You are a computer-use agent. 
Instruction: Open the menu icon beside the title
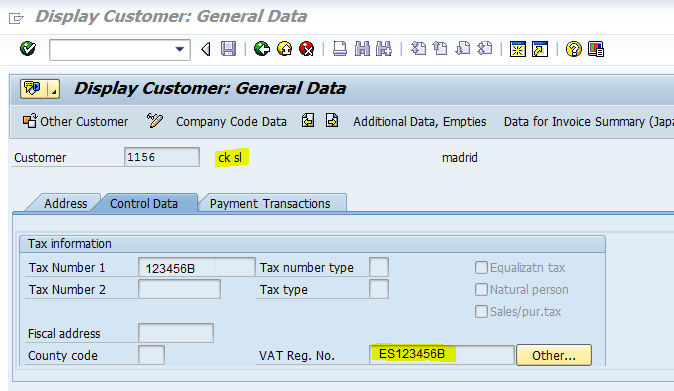16,18
